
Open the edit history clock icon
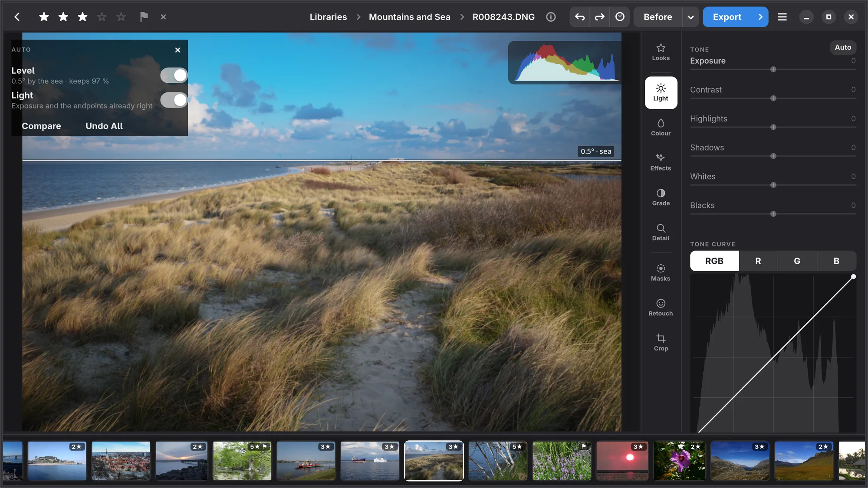[x=620, y=17]
